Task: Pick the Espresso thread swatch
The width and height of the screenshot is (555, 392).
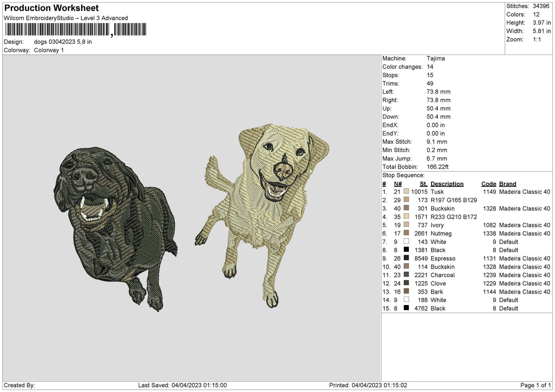Action: tap(406, 258)
